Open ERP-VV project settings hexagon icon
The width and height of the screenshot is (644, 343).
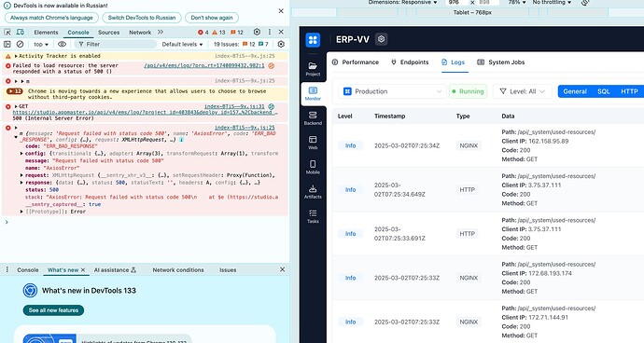[x=381, y=39]
